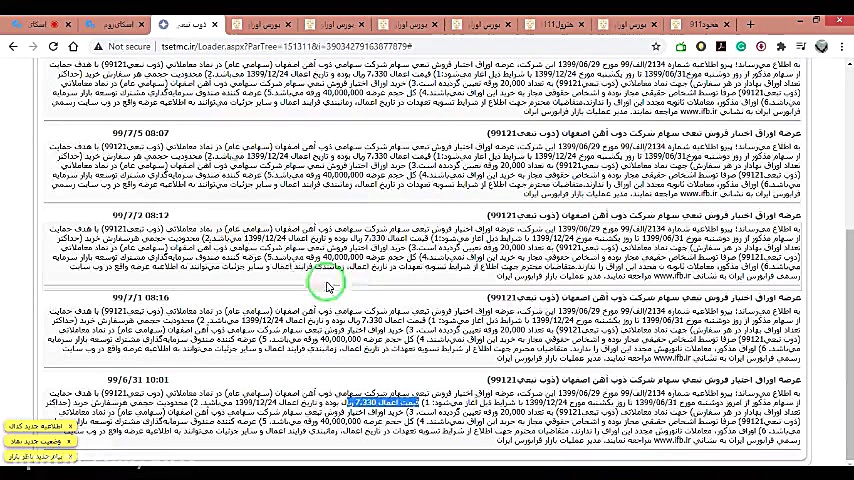Image resolution: width=854 pixels, height=480 pixels.
Task: Click www.ifb.ir in the 99/6/31 notice
Action: (x=672, y=441)
